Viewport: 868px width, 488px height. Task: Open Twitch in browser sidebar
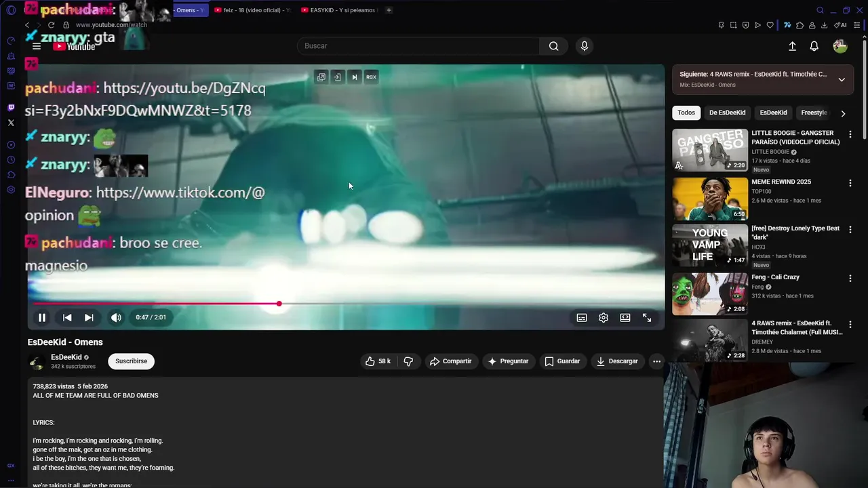click(11, 108)
